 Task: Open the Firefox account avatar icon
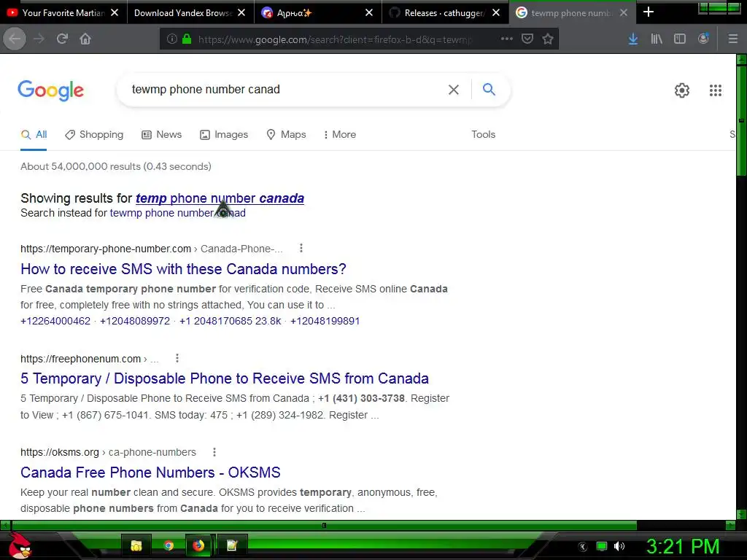click(704, 39)
